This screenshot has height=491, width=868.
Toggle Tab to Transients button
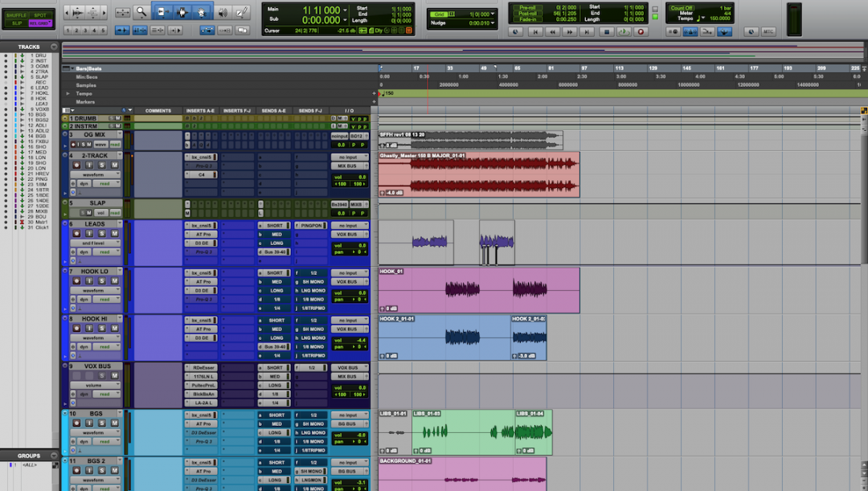click(x=122, y=31)
